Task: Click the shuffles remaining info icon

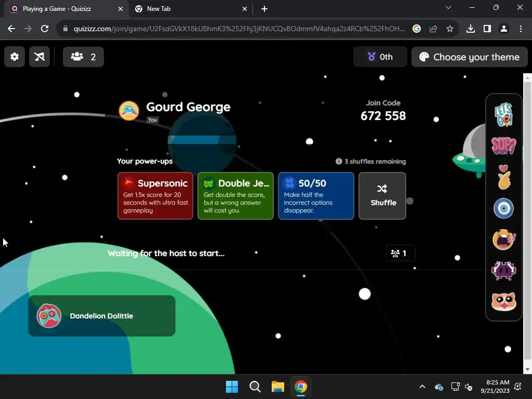Action: (x=339, y=161)
